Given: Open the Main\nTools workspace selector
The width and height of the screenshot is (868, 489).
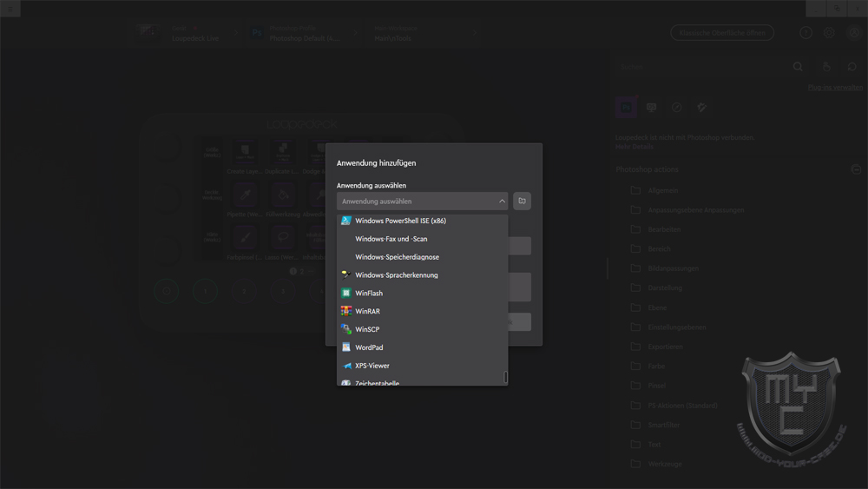Looking at the screenshot, I should 424,33.
